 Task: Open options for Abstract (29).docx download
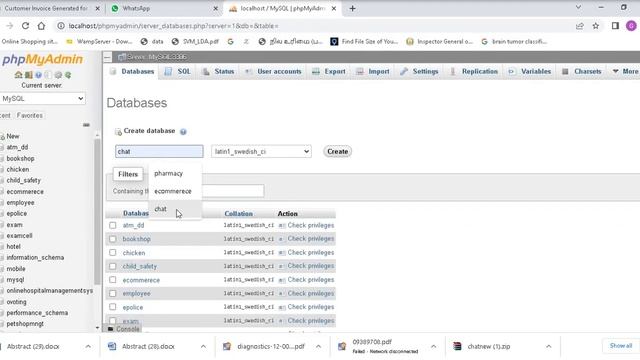pyautogui.click(x=88, y=346)
